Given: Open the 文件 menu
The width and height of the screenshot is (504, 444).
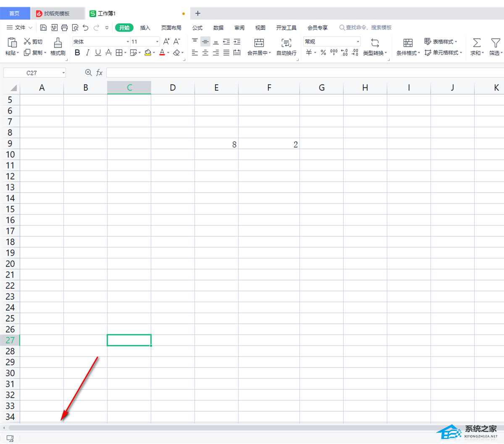Looking at the screenshot, I should pyautogui.click(x=19, y=28).
